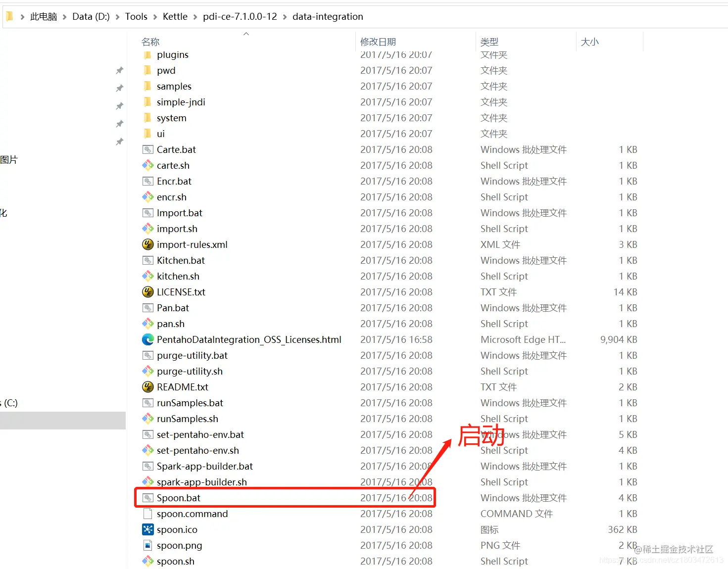Screen dimensions: 728x569
Task: Select the spoon.sh shell script icon
Action: click(147, 561)
